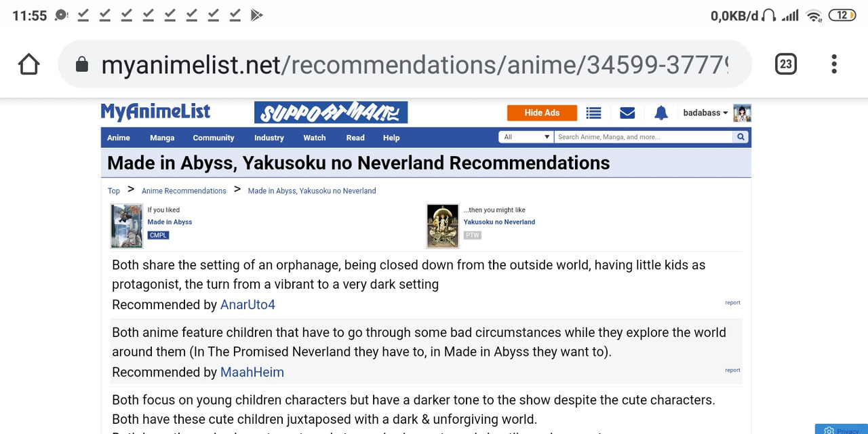Screen dimensions: 868x434
Task: Open the 'All' search category dropdown
Action: [x=526, y=136]
